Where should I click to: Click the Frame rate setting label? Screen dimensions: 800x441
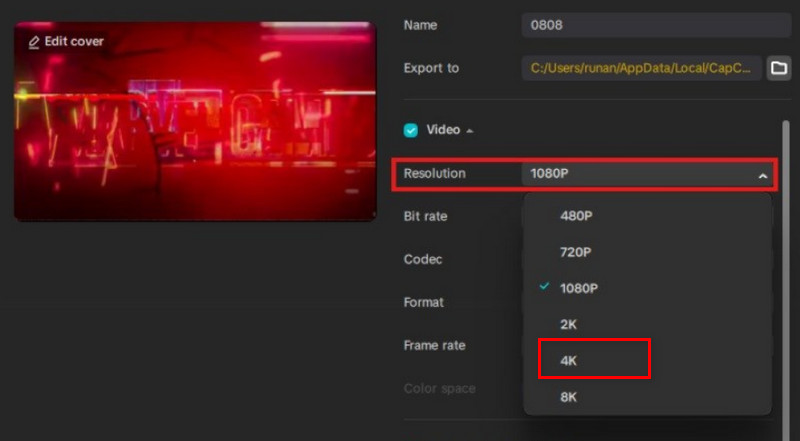(433, 345)
